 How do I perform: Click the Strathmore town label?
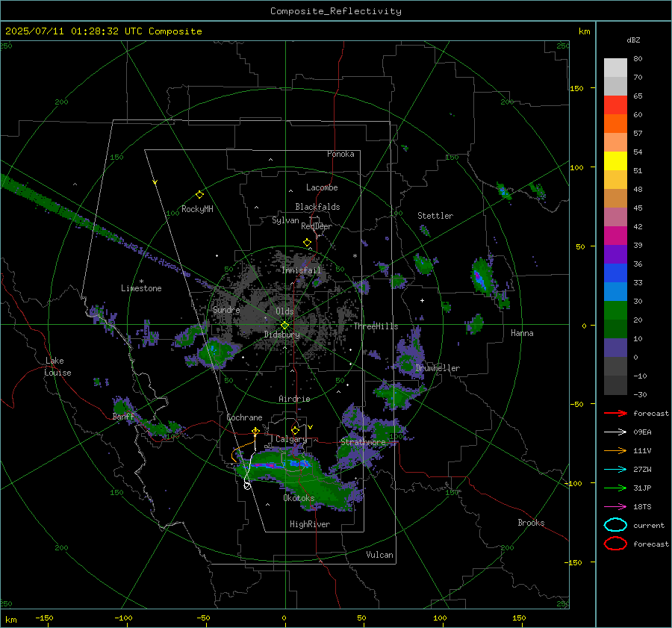coord(363,442)
